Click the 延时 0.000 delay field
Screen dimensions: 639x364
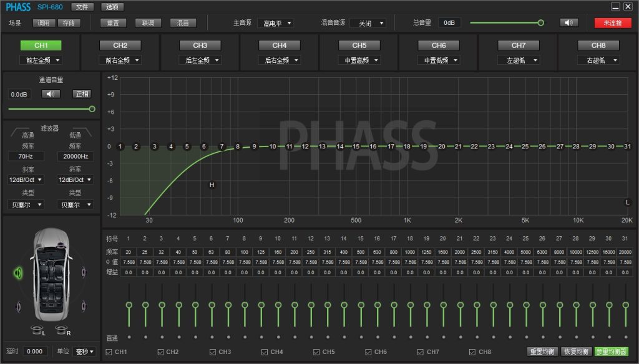(x=35, y=352)
